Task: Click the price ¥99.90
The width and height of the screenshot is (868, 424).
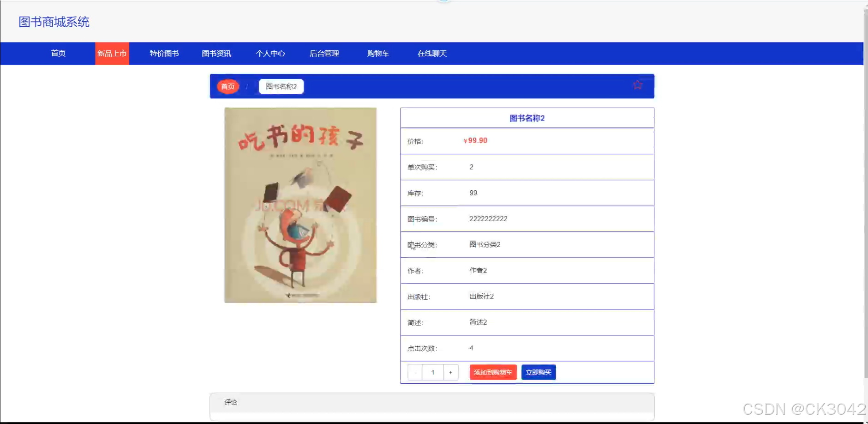Action: 475,140
